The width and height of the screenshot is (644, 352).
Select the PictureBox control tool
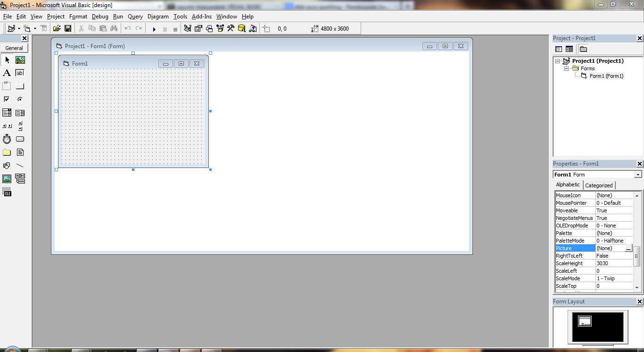[x=20, y=60]
